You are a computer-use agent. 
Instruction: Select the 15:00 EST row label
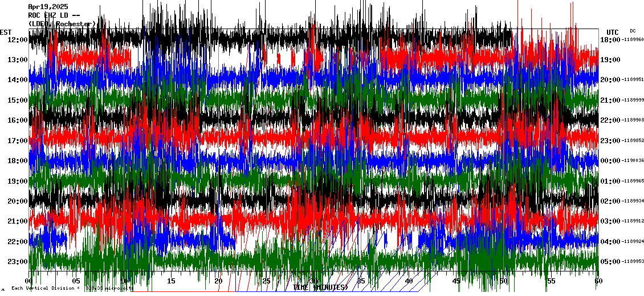[x=17, y=100]
